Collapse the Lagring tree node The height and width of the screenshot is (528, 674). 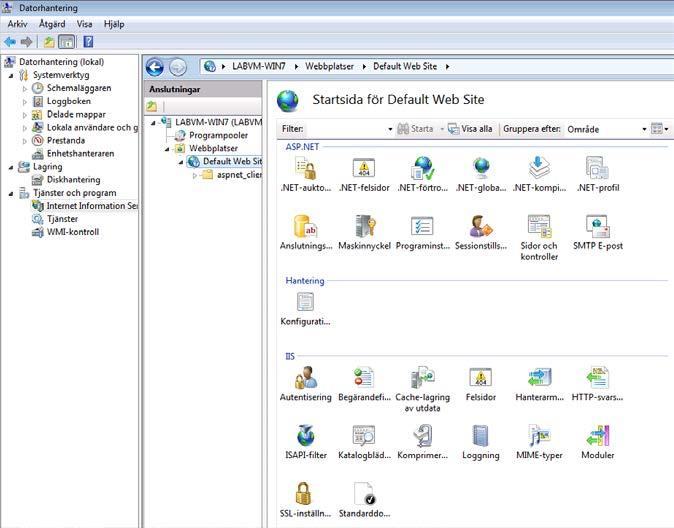(11, 167)
